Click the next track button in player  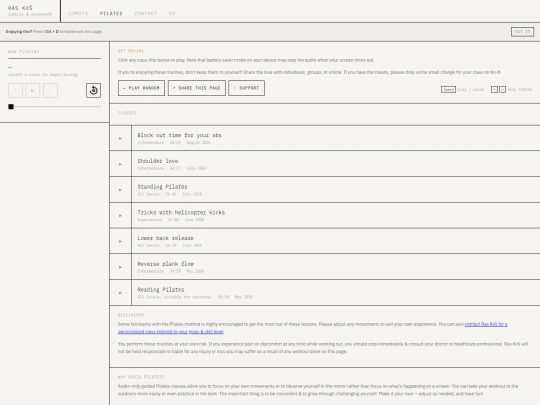pyautogui.click(x=50, y=91)
